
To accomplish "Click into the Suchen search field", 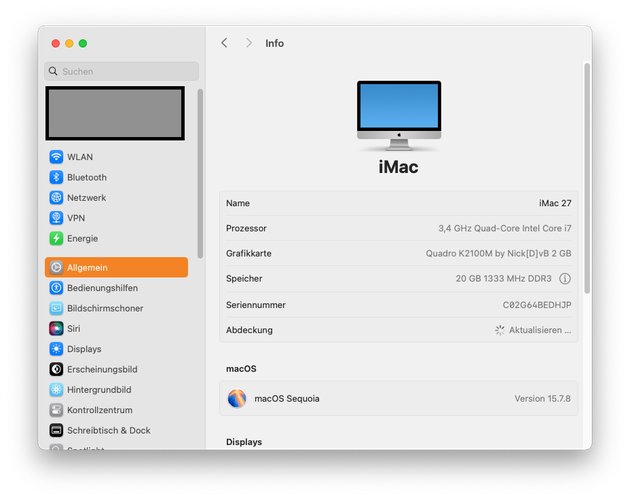I will tap(121, 71).
